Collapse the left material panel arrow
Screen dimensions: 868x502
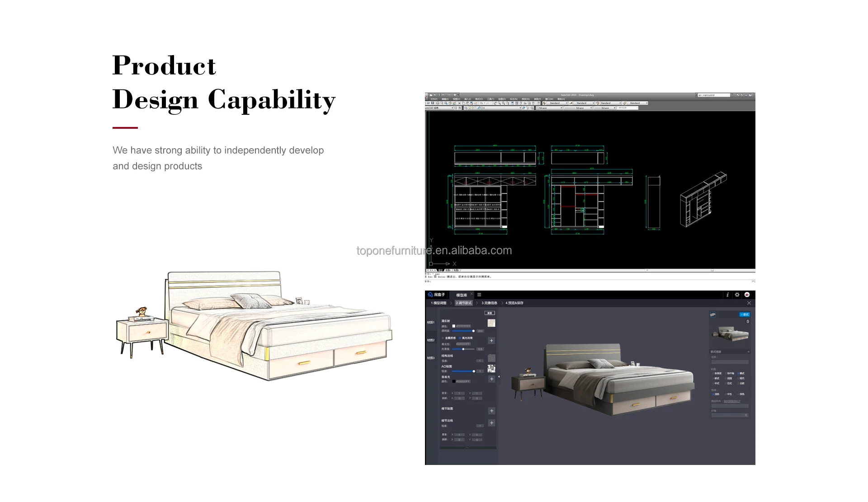(499, 376)
